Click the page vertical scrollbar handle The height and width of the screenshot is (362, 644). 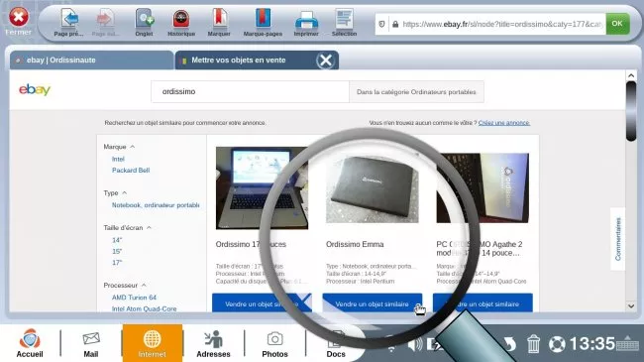click(x=631, y=110)
